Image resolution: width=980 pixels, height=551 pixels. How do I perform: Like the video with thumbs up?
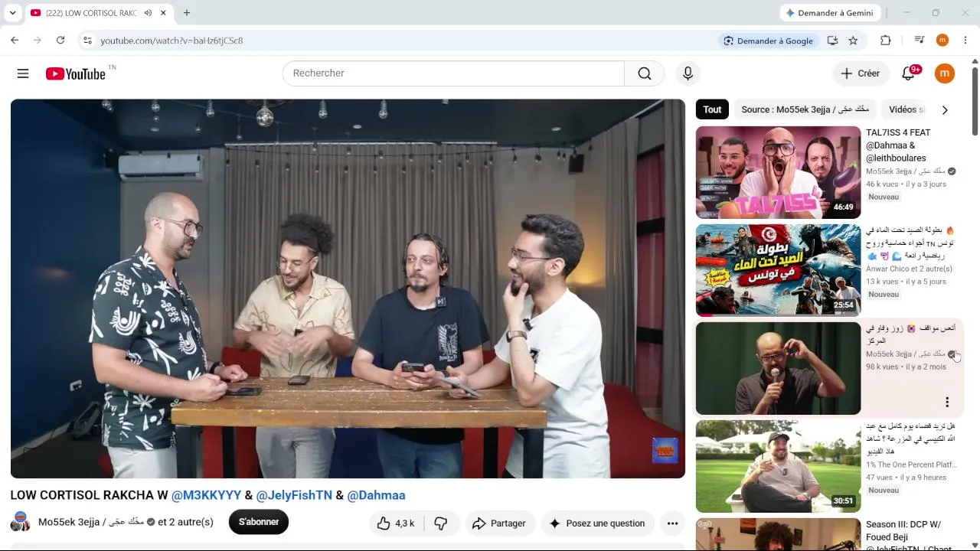click(395, 523)
